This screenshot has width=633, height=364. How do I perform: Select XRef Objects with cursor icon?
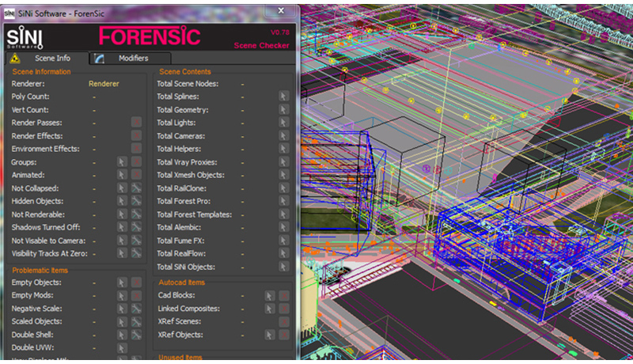269,335
